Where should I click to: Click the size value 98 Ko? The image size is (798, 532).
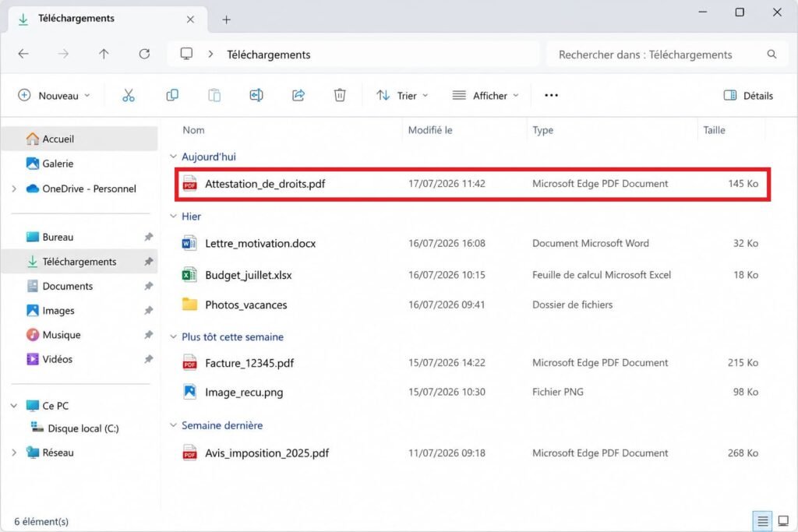click(746, 392)
